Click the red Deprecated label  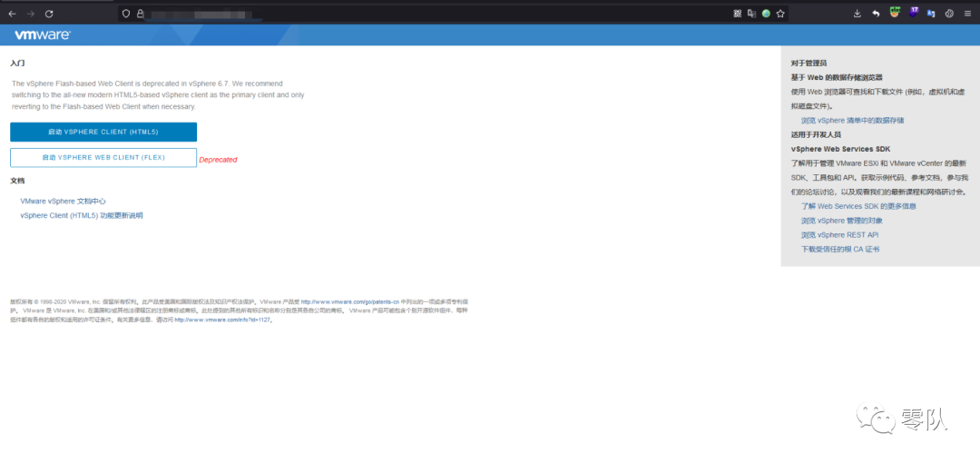coord(218,160)
